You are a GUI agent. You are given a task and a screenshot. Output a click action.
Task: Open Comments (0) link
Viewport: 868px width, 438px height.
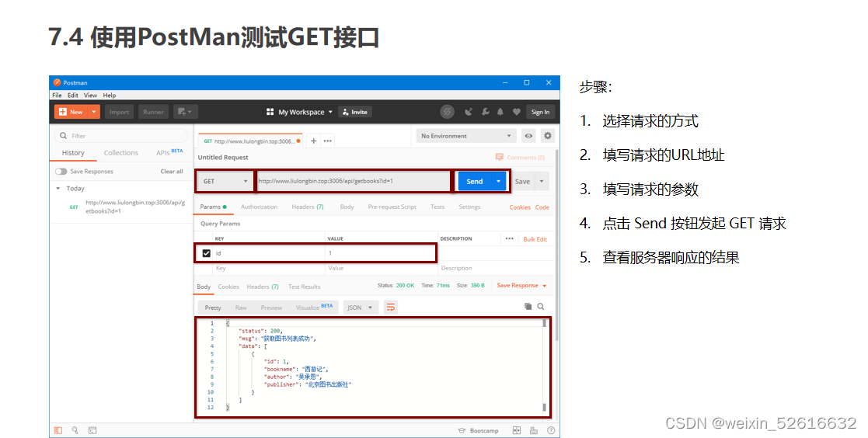[x=520, y=158]
